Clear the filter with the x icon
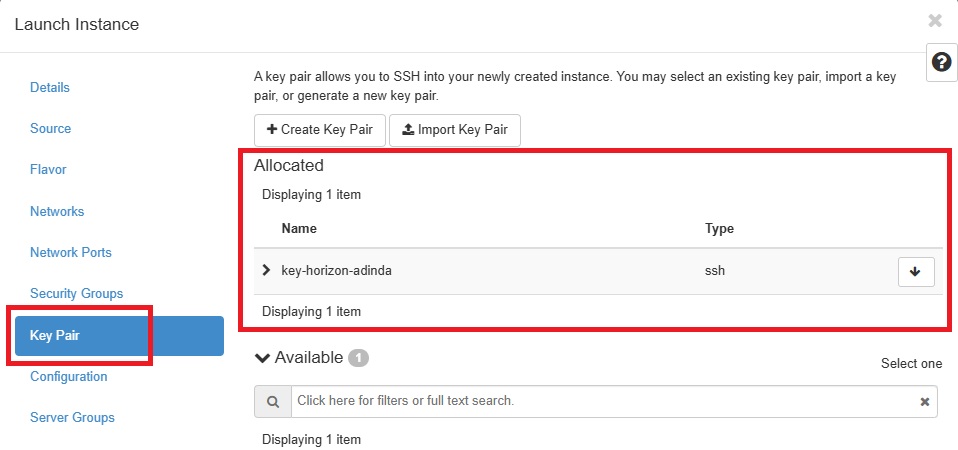Screen dimensions: 958x450 coord(924,401)
